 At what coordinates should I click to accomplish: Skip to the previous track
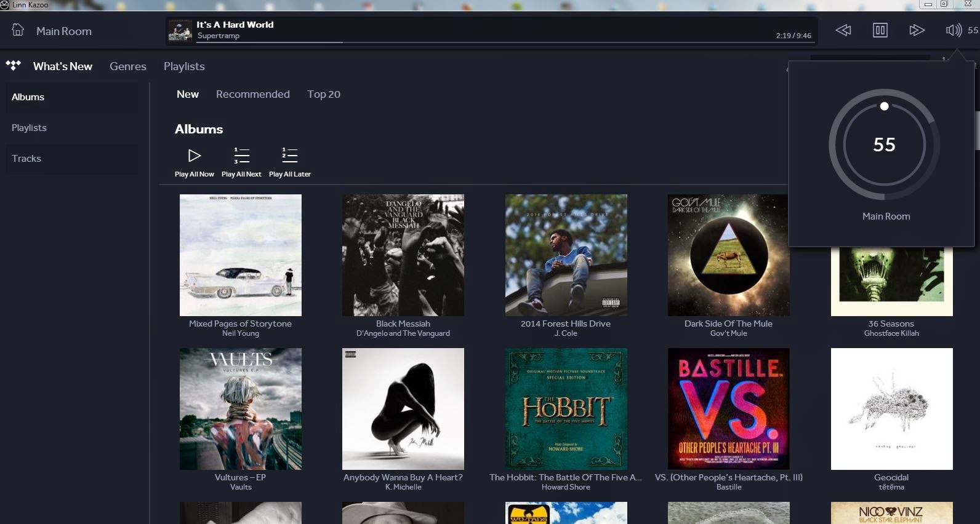pyautogui.click(x=843, y=30)
